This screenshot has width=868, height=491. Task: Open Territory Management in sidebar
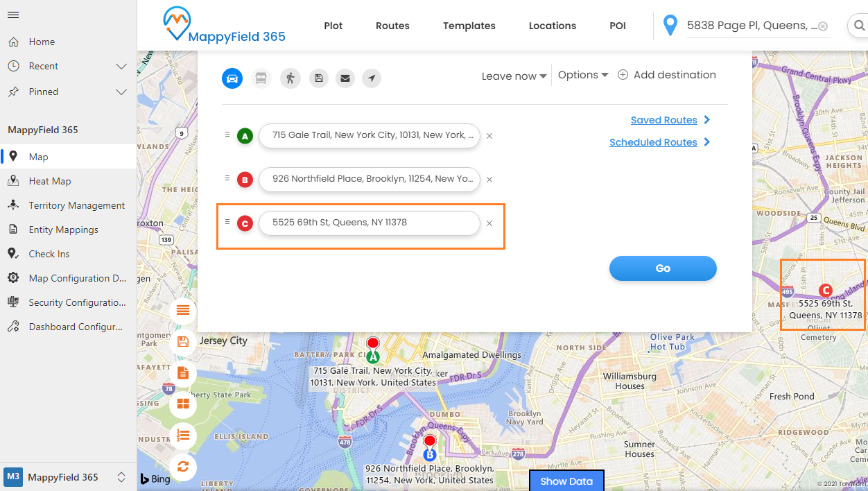[x=68, y=205]
